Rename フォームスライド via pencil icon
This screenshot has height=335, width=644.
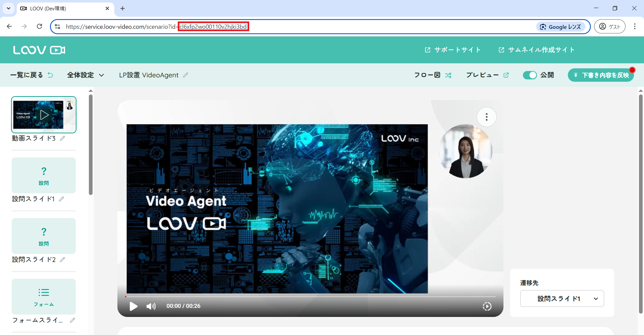72,320
